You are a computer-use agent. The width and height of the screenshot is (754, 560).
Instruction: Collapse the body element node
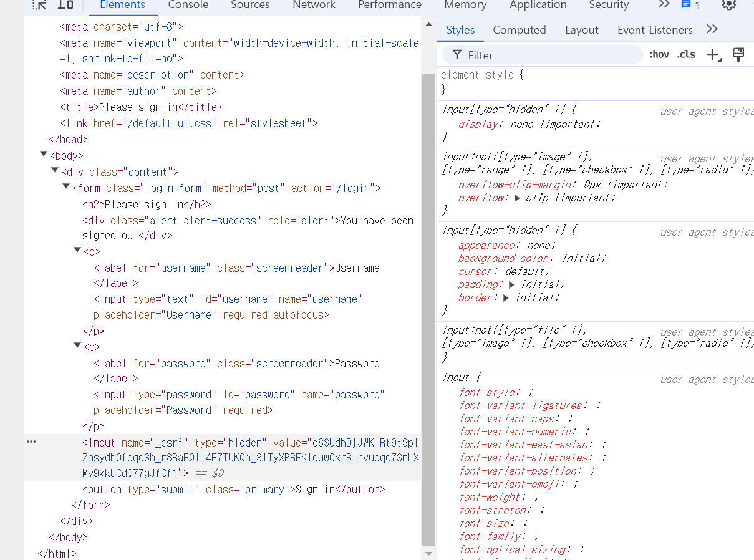pos(43,154)
